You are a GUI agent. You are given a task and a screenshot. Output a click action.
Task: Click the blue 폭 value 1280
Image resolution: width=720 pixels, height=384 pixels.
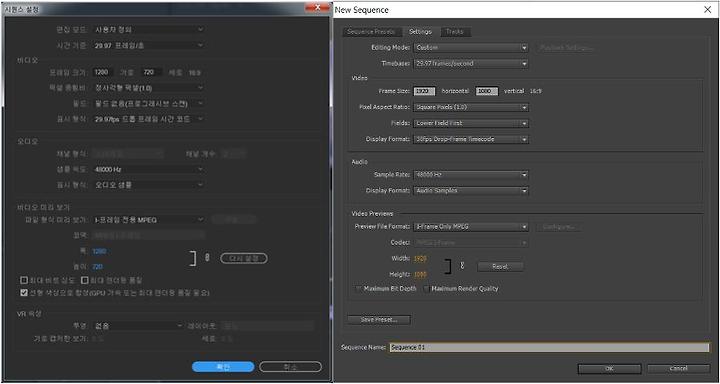click(99, 251)
